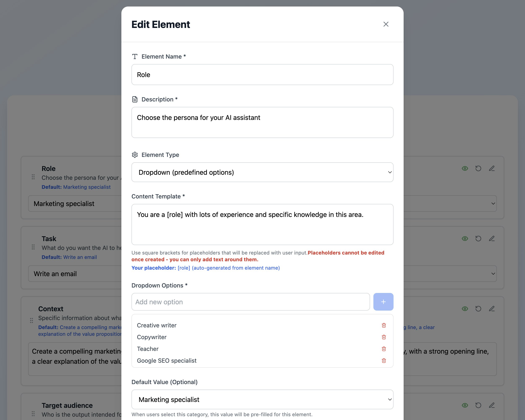Hide the Task element with eye icon

[x=465, y=239]
